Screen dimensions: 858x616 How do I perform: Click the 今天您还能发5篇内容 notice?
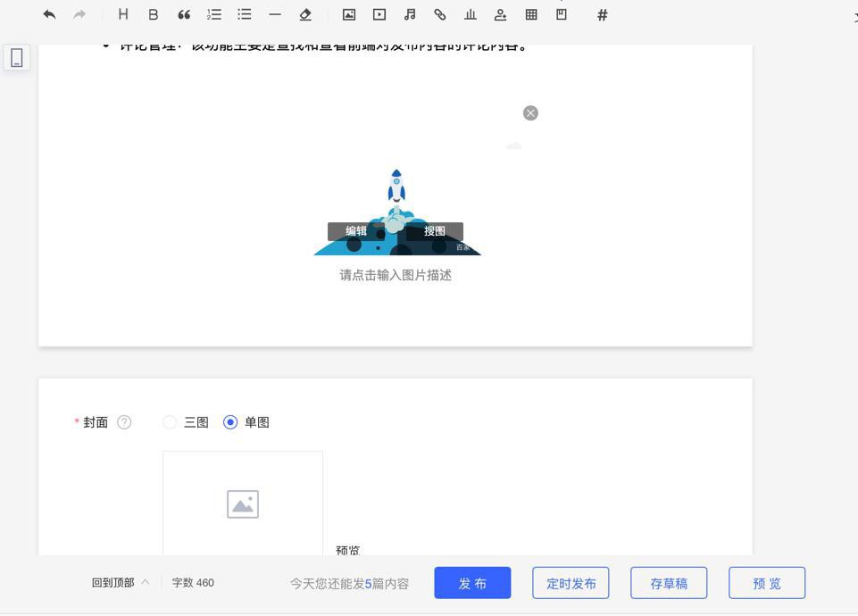[350, 584]
